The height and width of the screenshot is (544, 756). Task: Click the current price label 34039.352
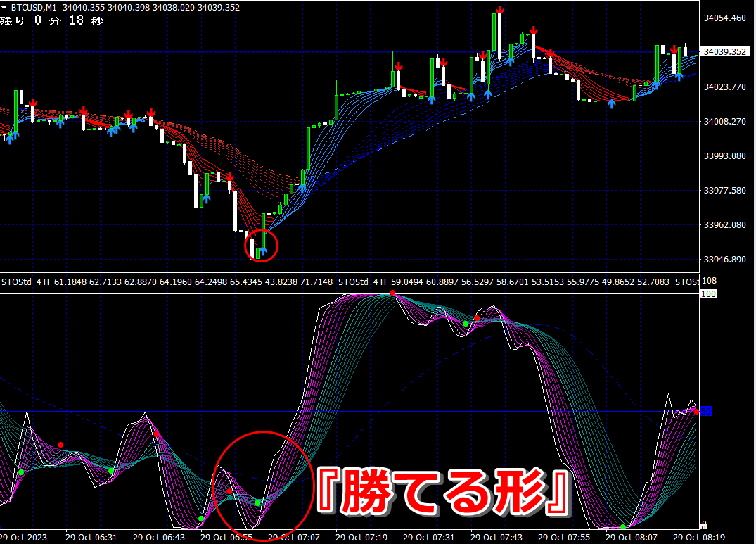coord(724,51)
